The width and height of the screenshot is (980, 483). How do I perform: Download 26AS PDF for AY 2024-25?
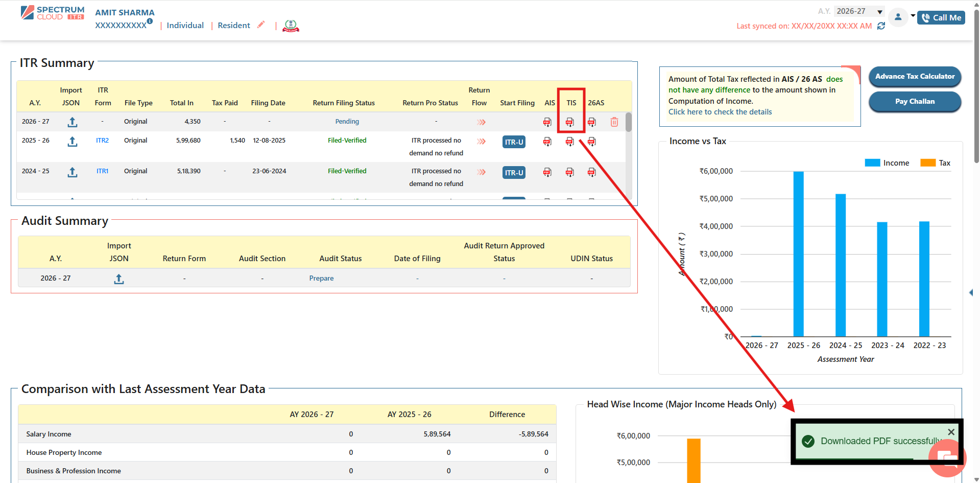591,172
